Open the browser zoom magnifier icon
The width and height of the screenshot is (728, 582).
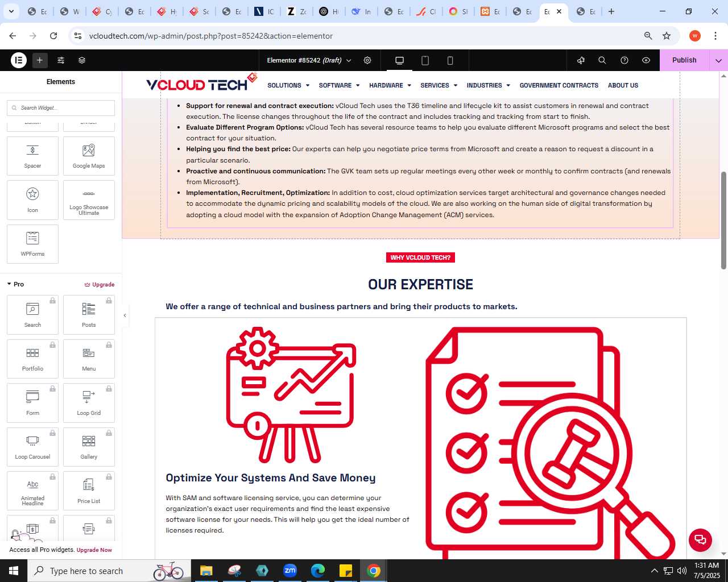pos(648,36)
